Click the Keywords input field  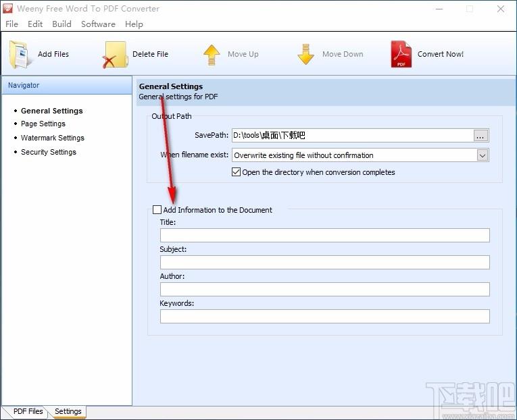(x=325, y=317)
